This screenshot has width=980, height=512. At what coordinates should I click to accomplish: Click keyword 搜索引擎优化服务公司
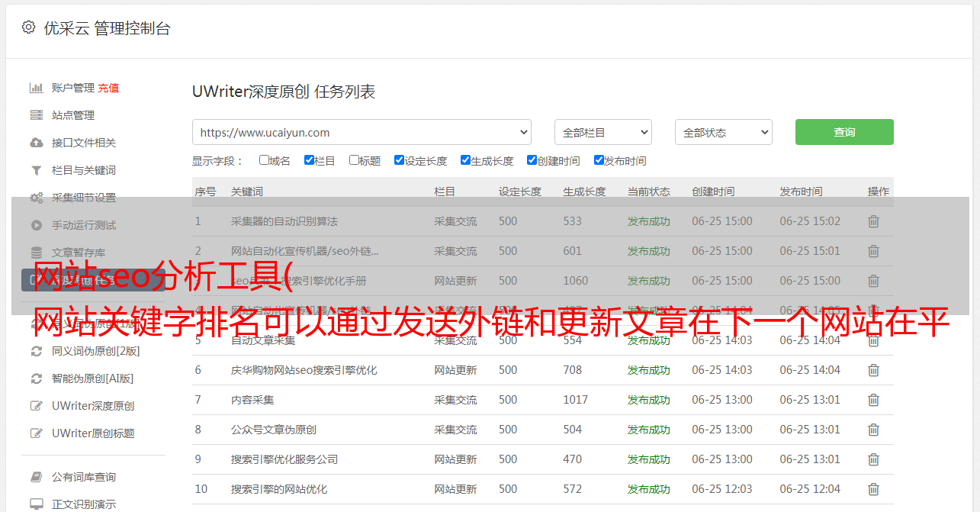pos(284,459)
